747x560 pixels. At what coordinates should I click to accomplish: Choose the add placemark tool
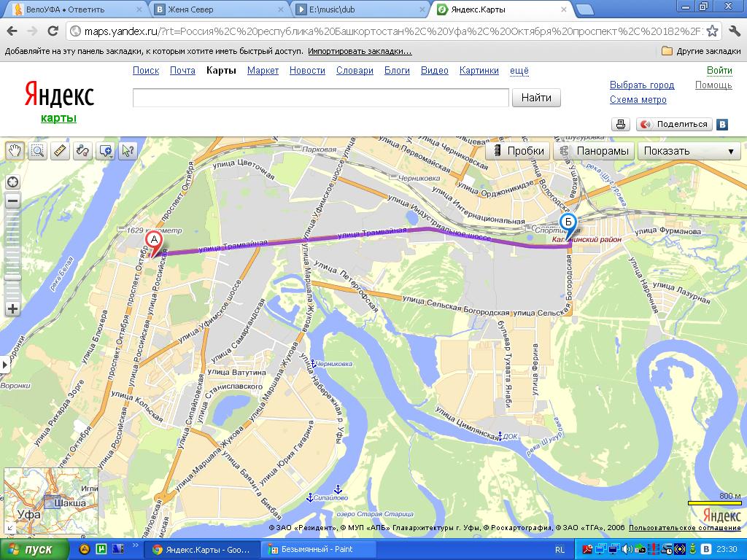(x=105, y=151)
